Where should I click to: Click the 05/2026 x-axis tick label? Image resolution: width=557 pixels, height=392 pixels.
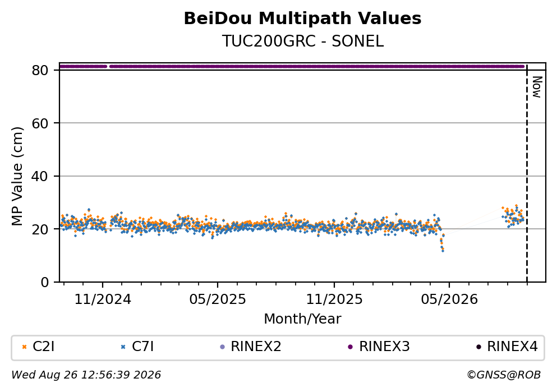(x=449, y=299)
